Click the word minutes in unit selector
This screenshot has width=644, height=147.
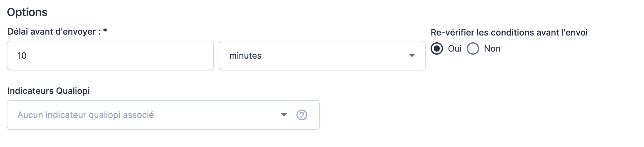pos(245,56)
